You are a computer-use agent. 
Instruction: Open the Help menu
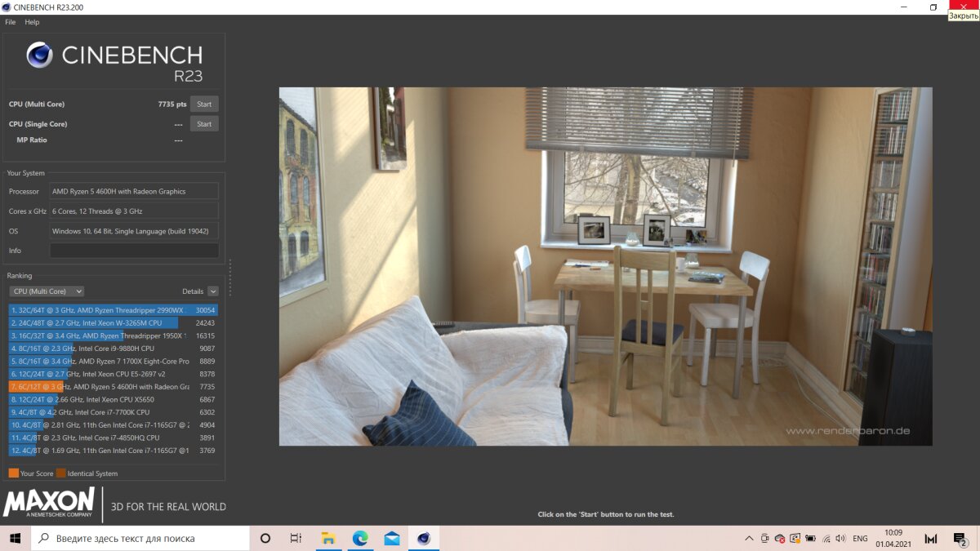tap(32, 22)
